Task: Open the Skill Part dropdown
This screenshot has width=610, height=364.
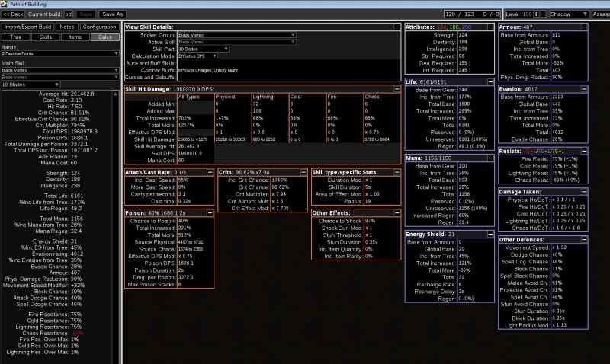Action: coord(203,49)
